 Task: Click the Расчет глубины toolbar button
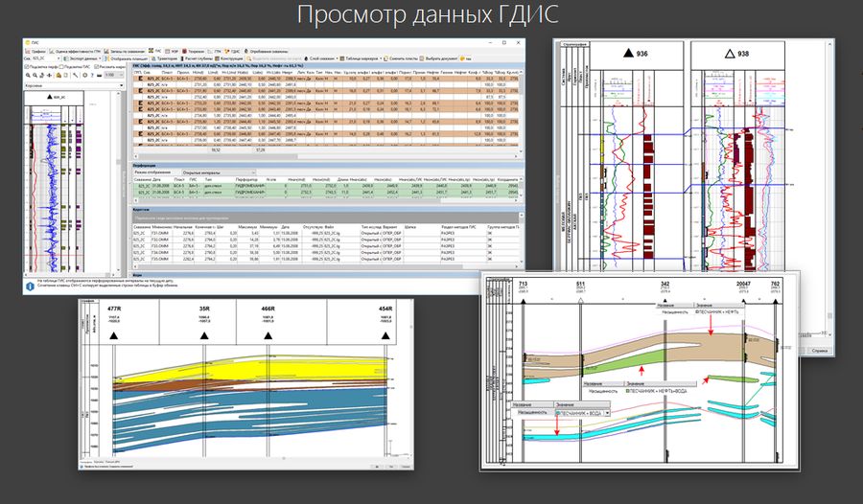click(197, 58)
